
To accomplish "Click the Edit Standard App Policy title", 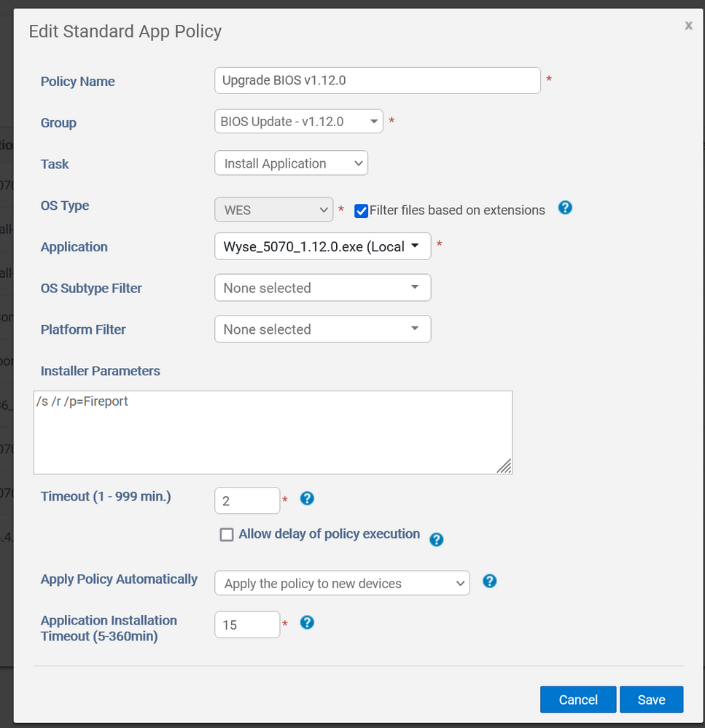I will tap(125, 31).
